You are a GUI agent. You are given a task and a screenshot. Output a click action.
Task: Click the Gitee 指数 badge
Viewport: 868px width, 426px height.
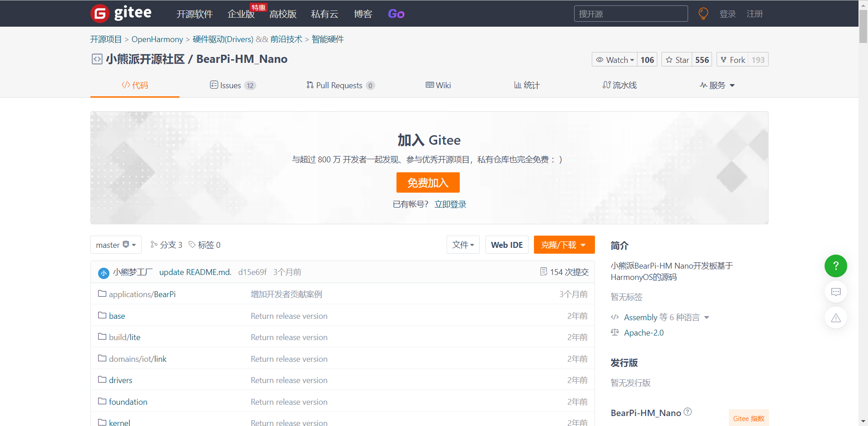[x=749, y=418]
